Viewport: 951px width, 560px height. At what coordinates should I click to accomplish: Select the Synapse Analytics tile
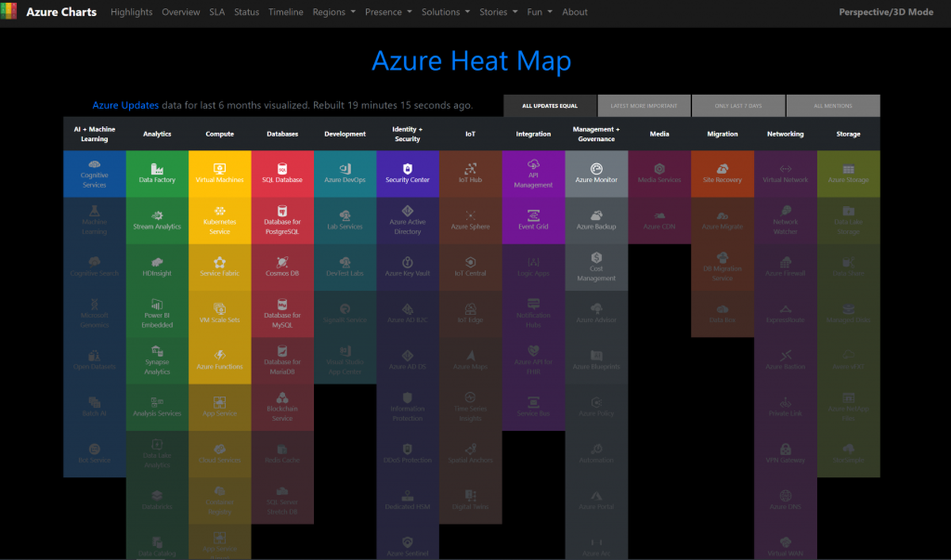coord(157,360)
